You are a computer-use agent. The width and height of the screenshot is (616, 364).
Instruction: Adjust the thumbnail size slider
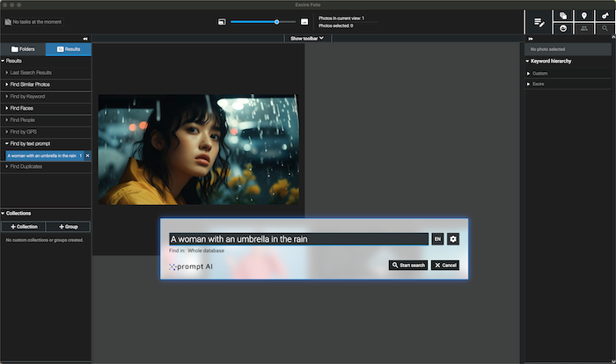[x=277, y=21]
